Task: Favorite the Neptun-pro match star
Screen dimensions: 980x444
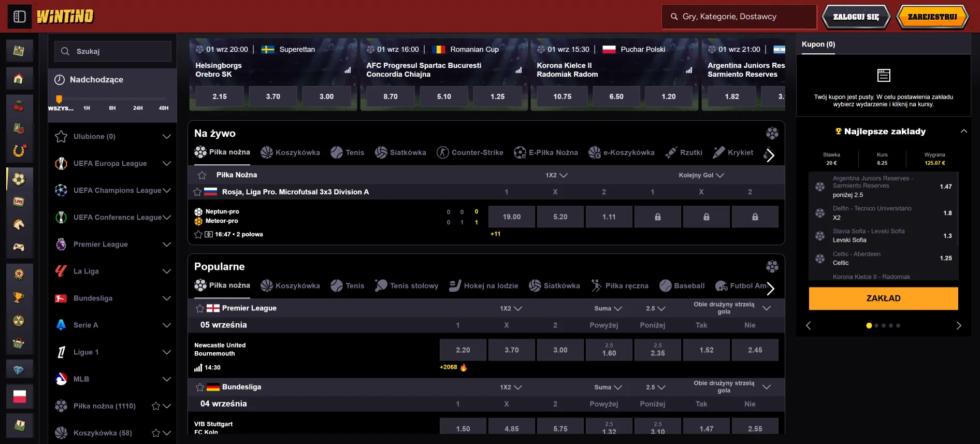Action: click(198, 234)
